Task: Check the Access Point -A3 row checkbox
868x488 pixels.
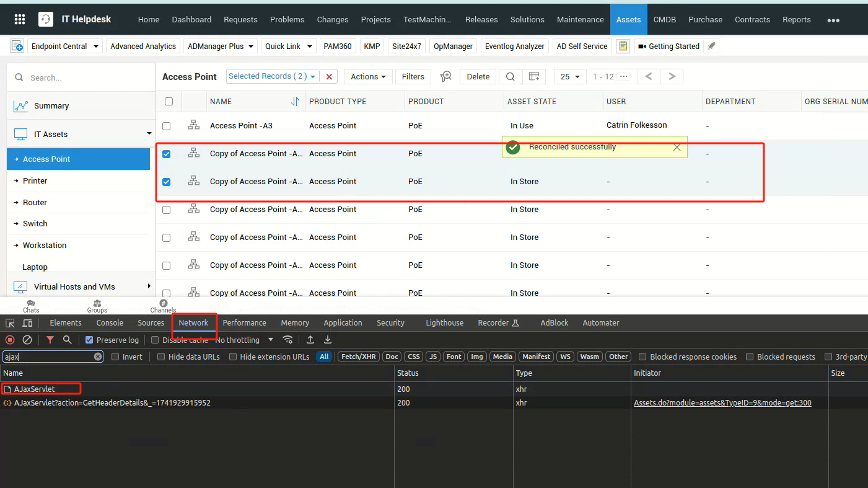Action: tap(166, 126)
